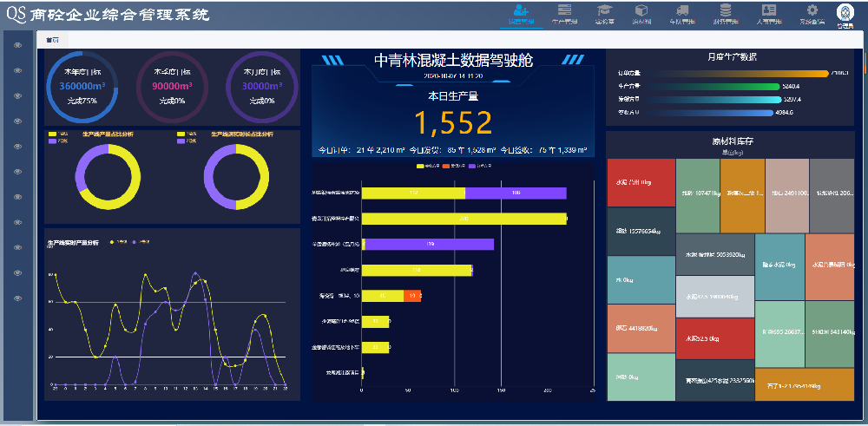This screenshot has width=868, height=426.
Task: Open the gear system settings icon
Action: tap(812, 10)
